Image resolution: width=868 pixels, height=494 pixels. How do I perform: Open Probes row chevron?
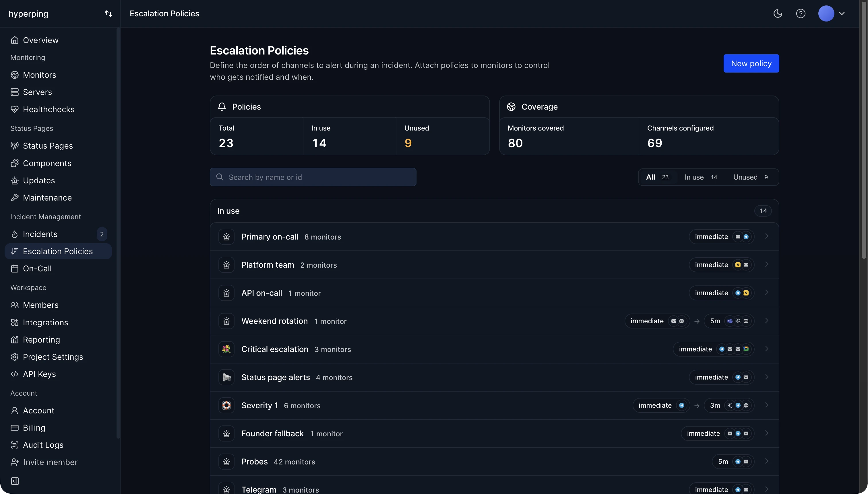[766, 461]
